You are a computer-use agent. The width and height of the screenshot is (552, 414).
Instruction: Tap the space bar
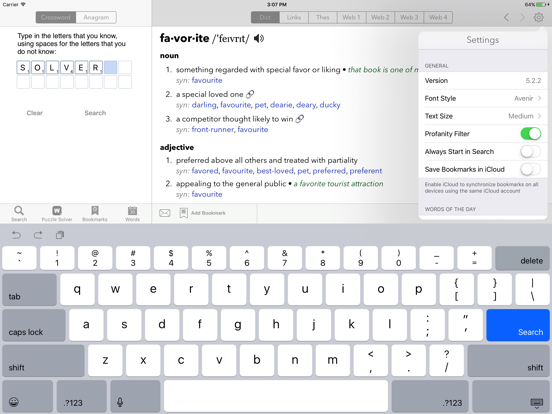[x=276, y=397]
